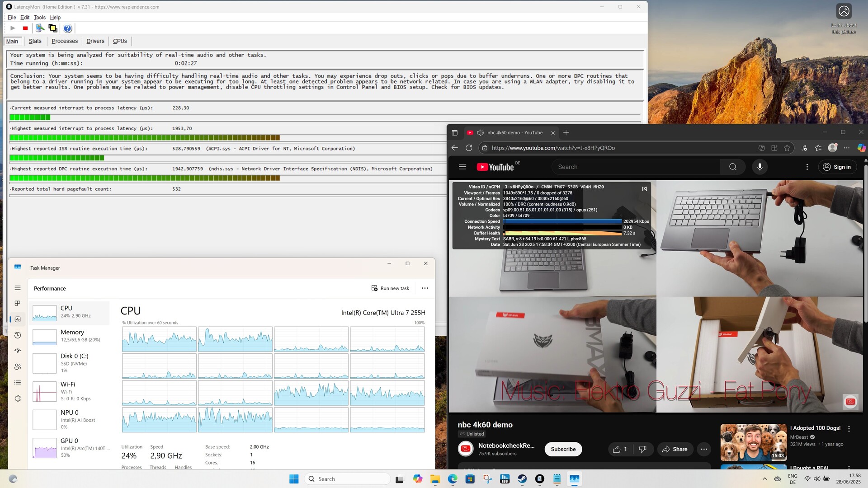Open Task Manager Services icon in sidebar
Viewport: 868px width, 488px height.
coord(18,399)
